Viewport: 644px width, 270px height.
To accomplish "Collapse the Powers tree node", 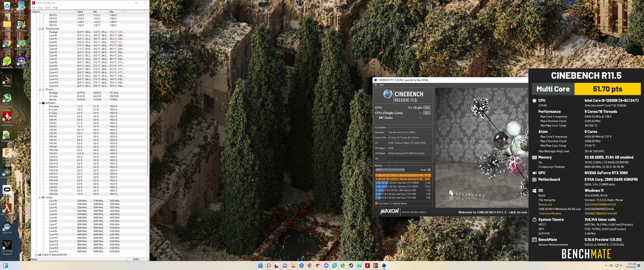I will (40, 90).
